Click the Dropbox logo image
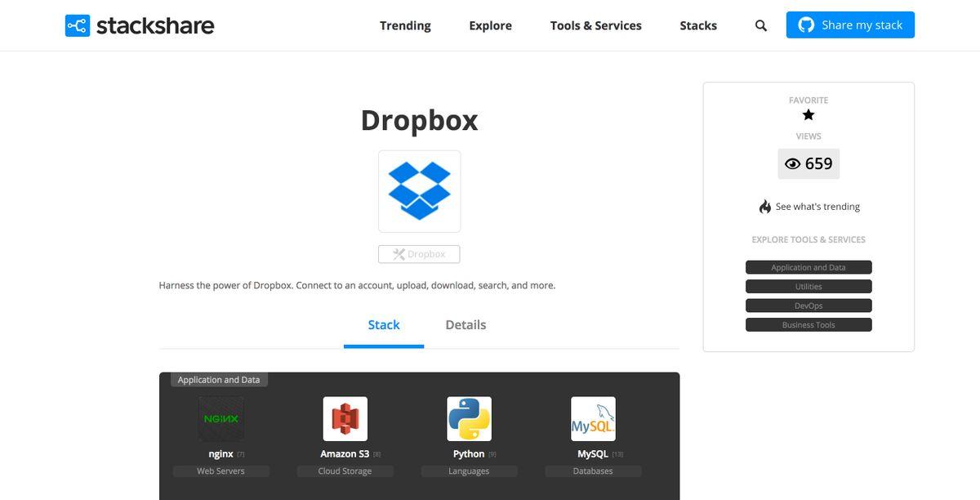The height and width of the screenshot is (500, 980). click(x=419, y=191)
